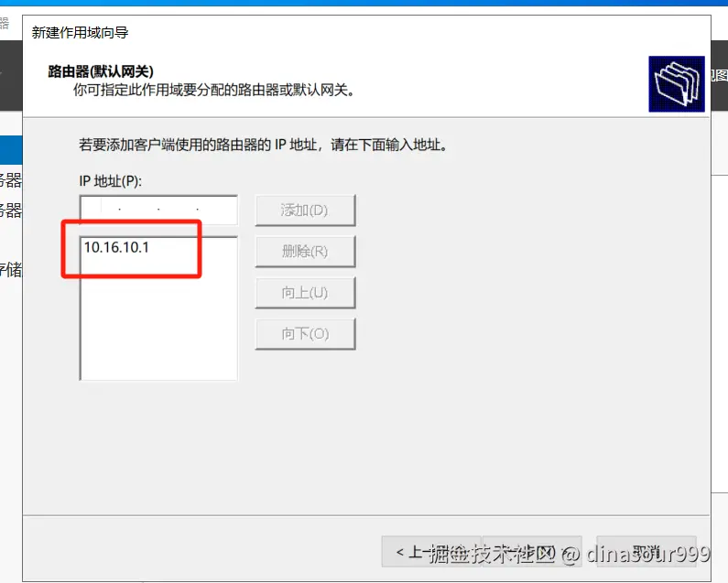Focus the last octet of IP address field

tap(217, 210)
